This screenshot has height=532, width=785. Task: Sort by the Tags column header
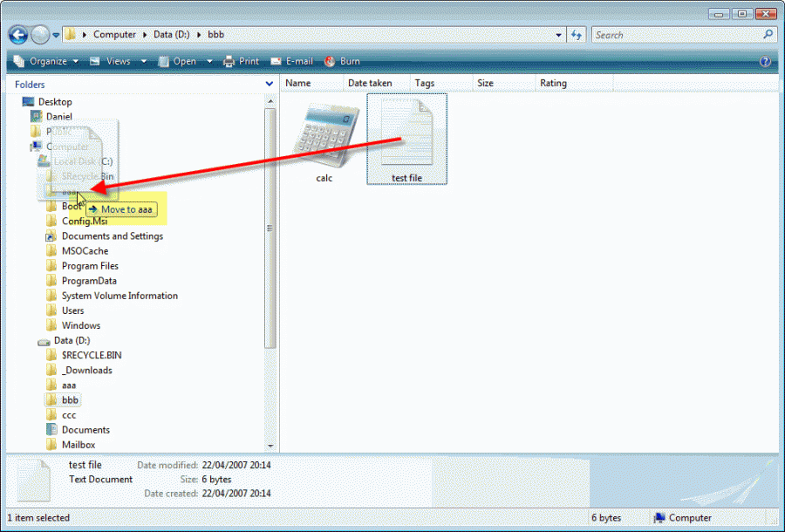pos(441,83)
